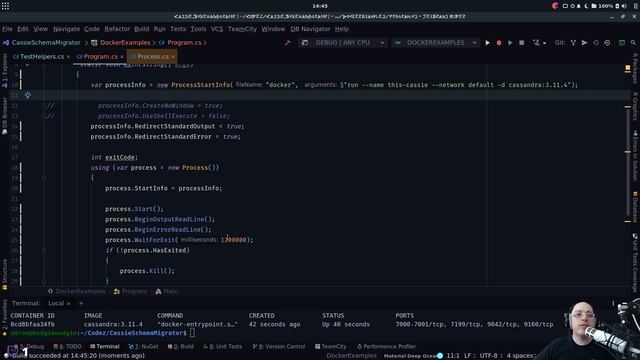Image resolution: width=640 pixels, height=360 pixels.
Task: Select the Program.cs editor tab
Action: [x=100, y=57]
